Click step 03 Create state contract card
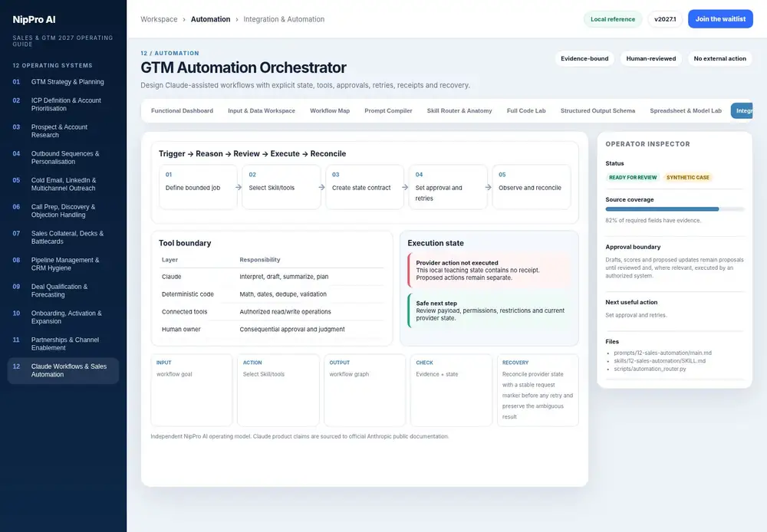767x532 pixels. 364,187
